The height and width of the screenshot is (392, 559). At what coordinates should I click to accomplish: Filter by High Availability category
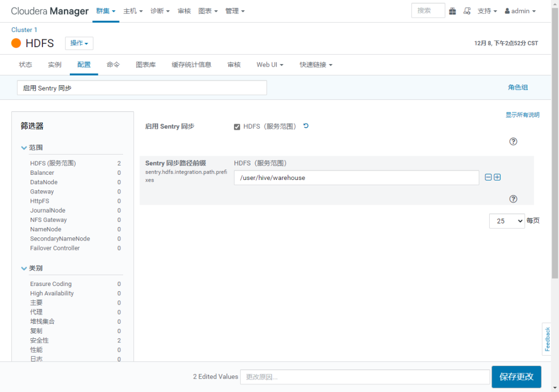tap(75, 293)
